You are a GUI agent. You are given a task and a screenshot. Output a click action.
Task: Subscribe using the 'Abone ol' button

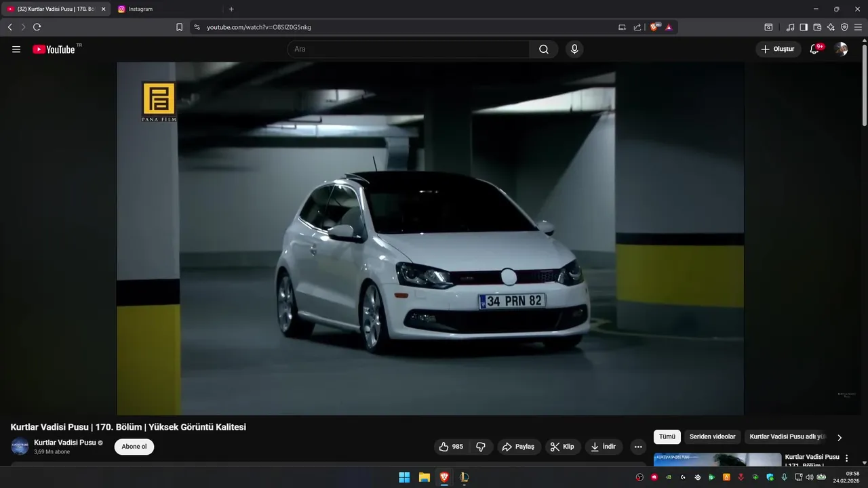[x=134, y=447]
